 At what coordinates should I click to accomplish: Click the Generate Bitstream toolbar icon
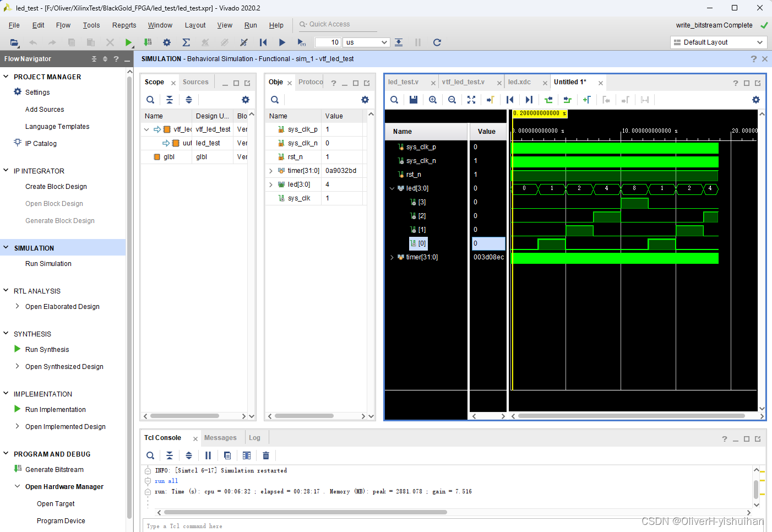148,42
